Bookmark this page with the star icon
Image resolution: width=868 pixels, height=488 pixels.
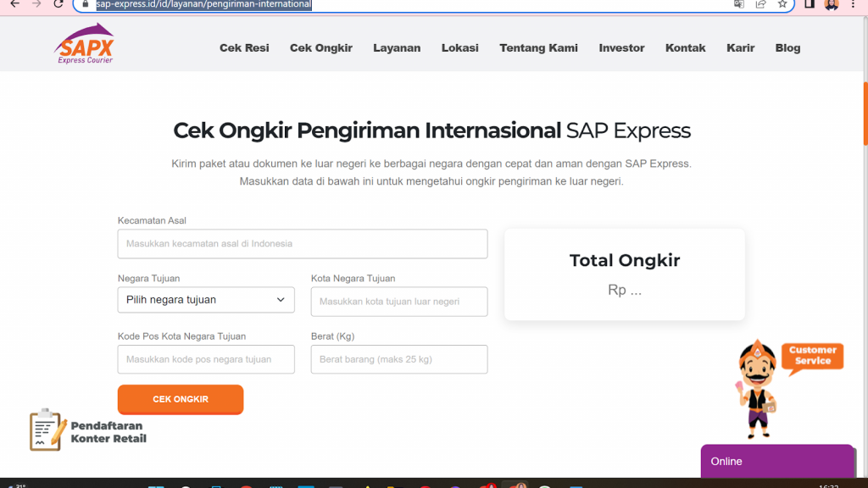click(x=782, y=5)
